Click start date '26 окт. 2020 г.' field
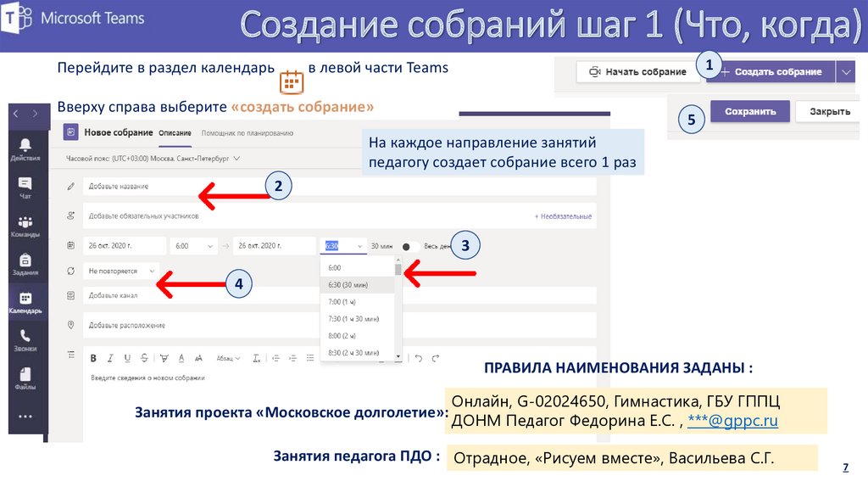The image size is (868, 487). pyautogui.click(x=125, y=246)
